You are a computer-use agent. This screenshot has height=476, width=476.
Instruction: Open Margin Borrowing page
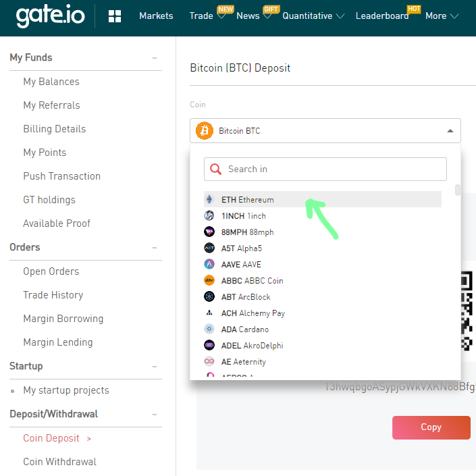coord(63,319)
